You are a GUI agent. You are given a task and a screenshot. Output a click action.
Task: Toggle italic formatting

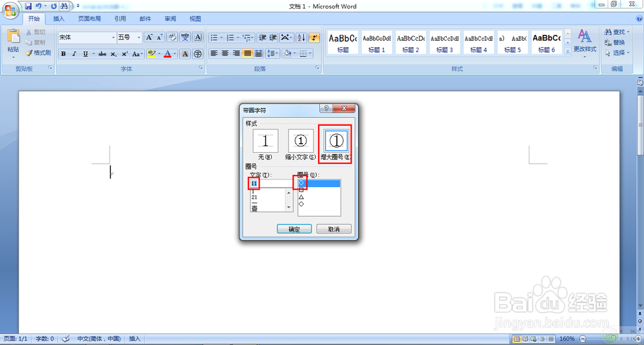[x=74, y=54]
